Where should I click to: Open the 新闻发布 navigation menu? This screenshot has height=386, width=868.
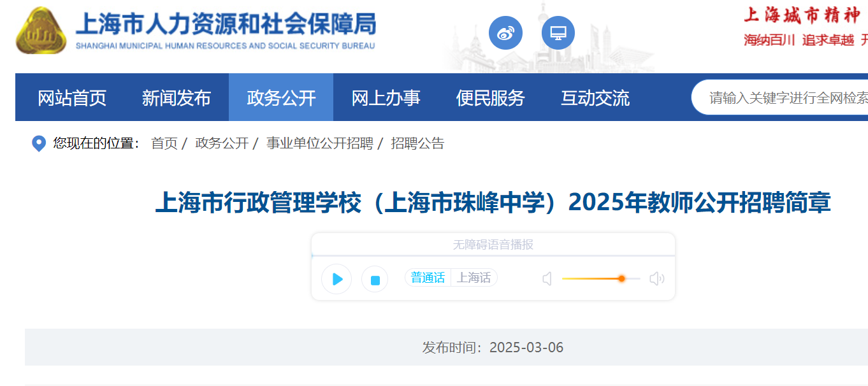tap(177, 97)
